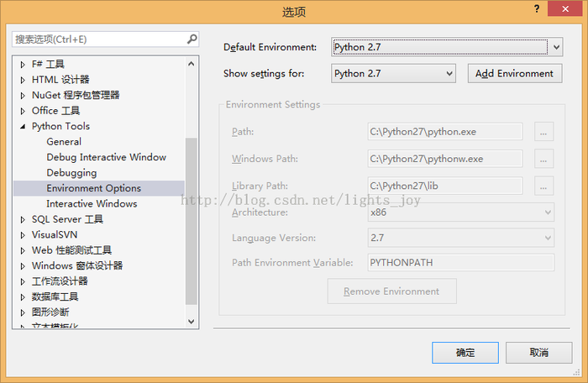The image size is (588, 383).
Task: Select the Debug Interactive Window item
Action: coord(106,157)
